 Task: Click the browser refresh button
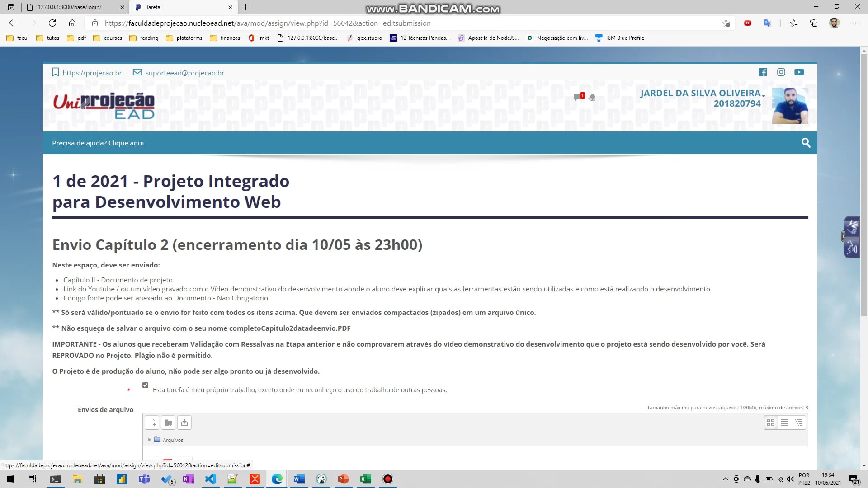(x=52, y=23)
